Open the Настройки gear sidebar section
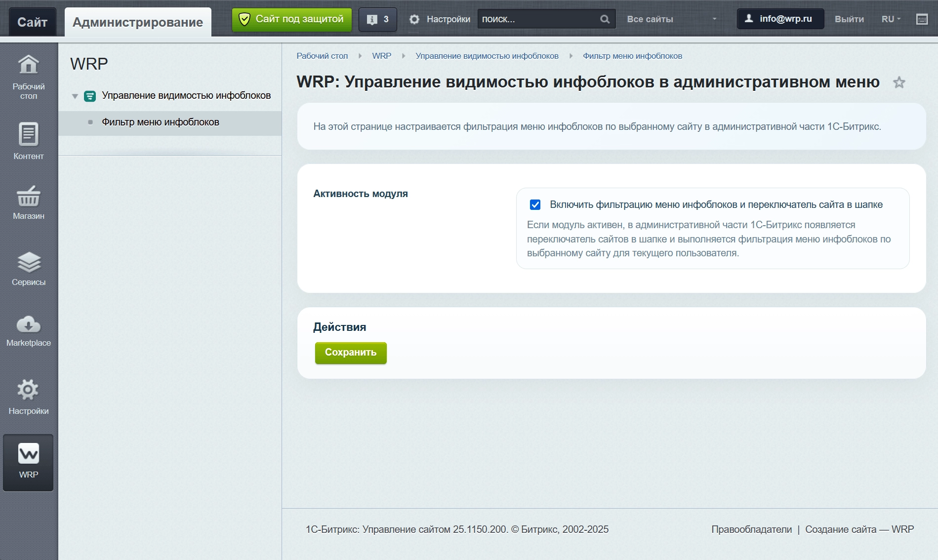 pos(29,397)
